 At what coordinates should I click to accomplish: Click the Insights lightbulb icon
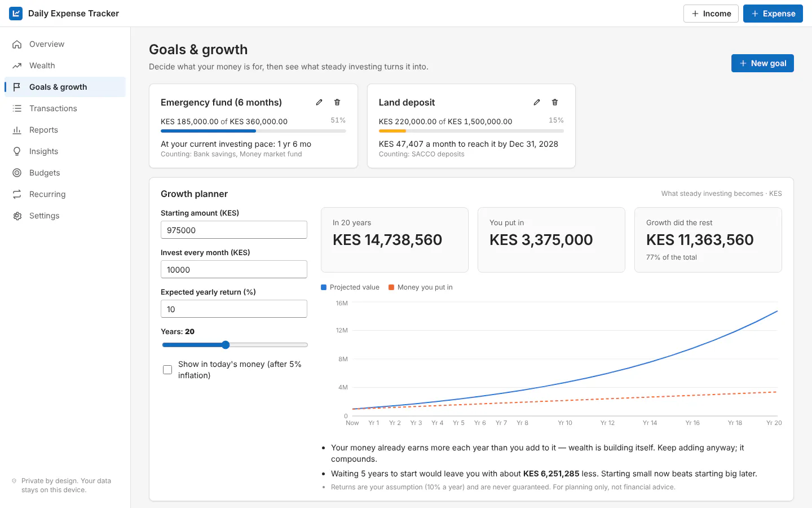pos(17,151)
